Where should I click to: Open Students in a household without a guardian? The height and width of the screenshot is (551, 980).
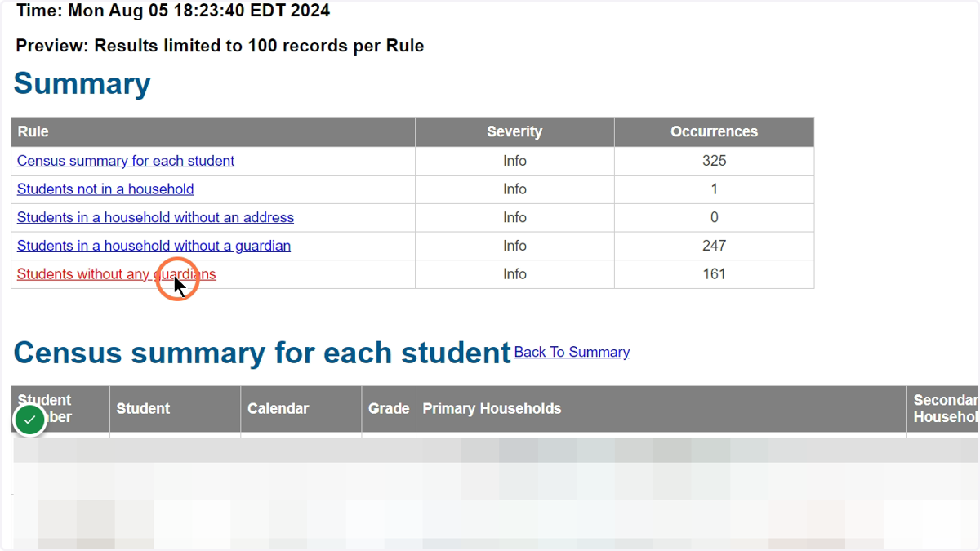coord(154,246)
